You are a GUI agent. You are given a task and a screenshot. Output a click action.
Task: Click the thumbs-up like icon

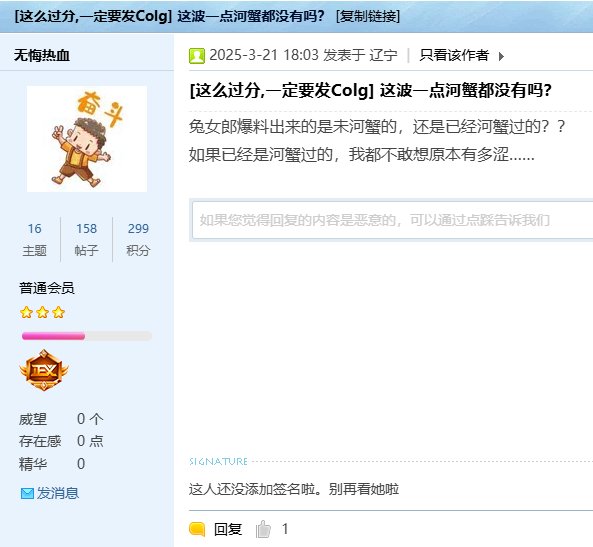(x=263, y=529)
